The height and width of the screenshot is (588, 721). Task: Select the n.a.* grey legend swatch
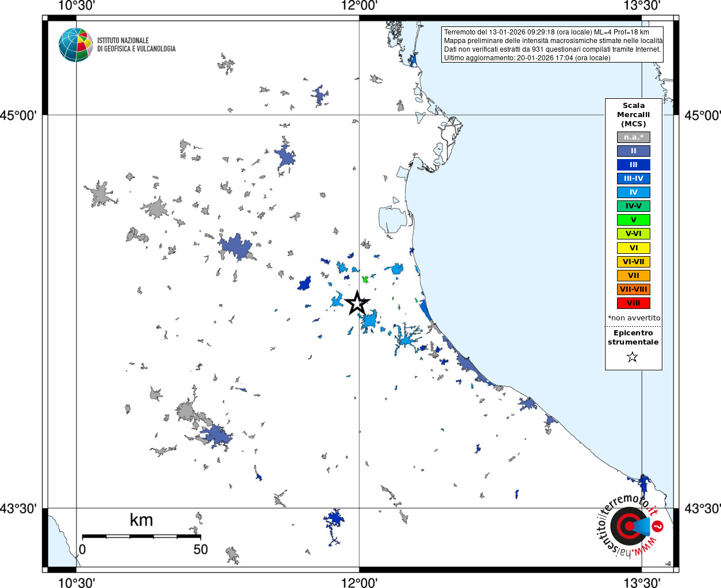[634, 137]
